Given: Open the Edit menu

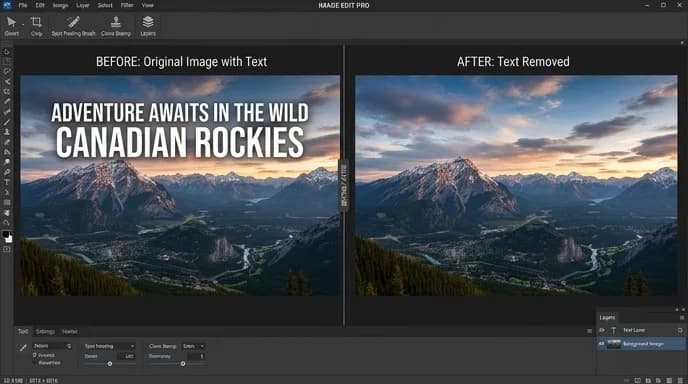Looking at the screenshot, I should click(x=40, y=5).
